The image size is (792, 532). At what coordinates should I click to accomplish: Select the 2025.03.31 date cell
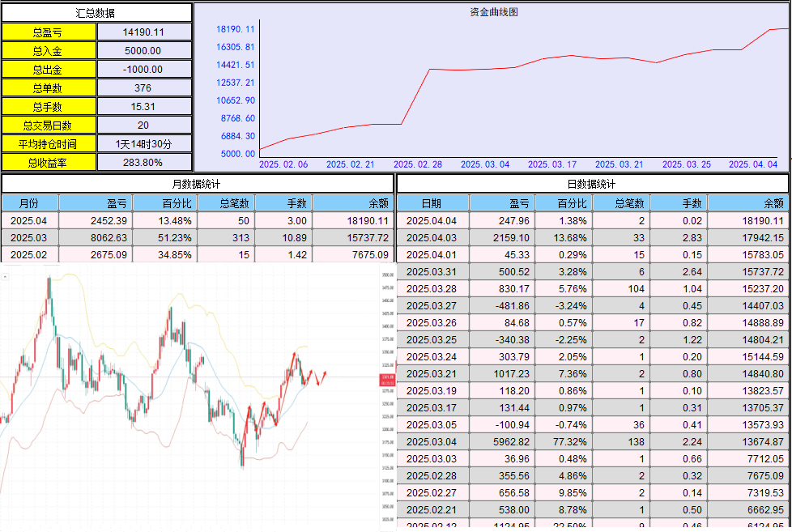[433, 272]
